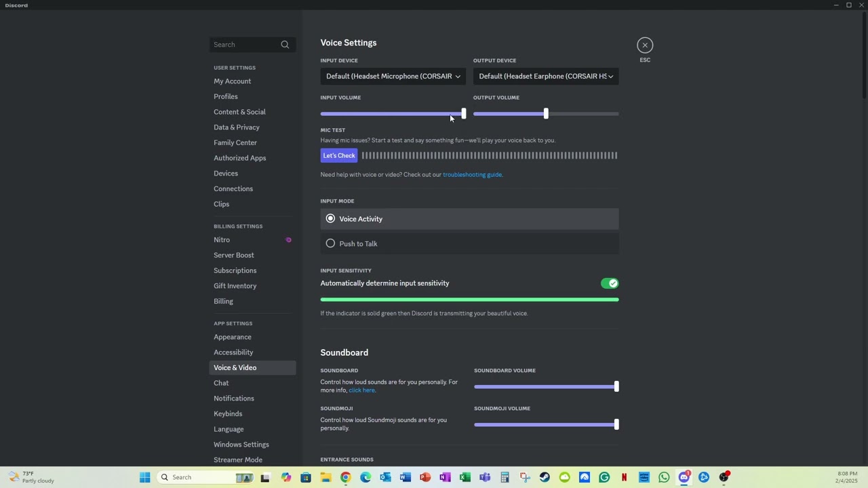Open OneNote from the taskbar

[x=445, y=477]
